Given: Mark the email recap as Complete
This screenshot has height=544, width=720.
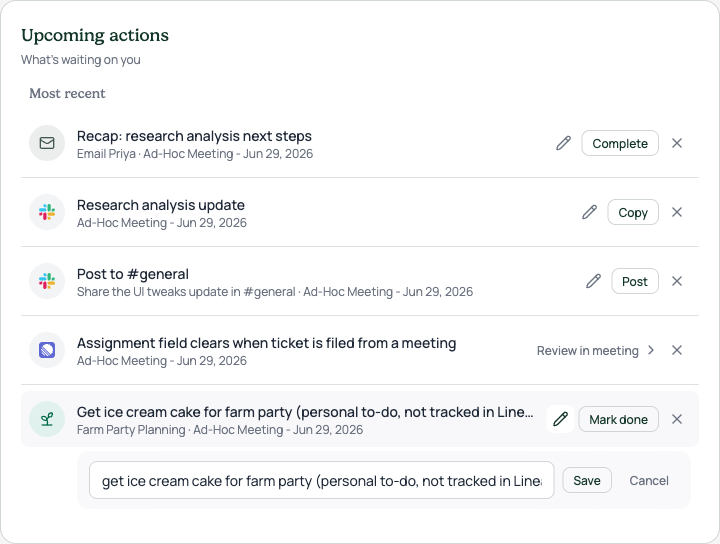Looking at the screenshot, I should pyautogui.click(x=620, y=143).
